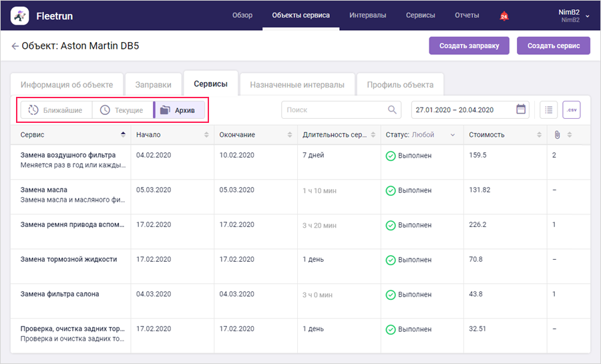Click the start date 04.02.2020
The height and width of the screenshot is (364, 601).
154,155
